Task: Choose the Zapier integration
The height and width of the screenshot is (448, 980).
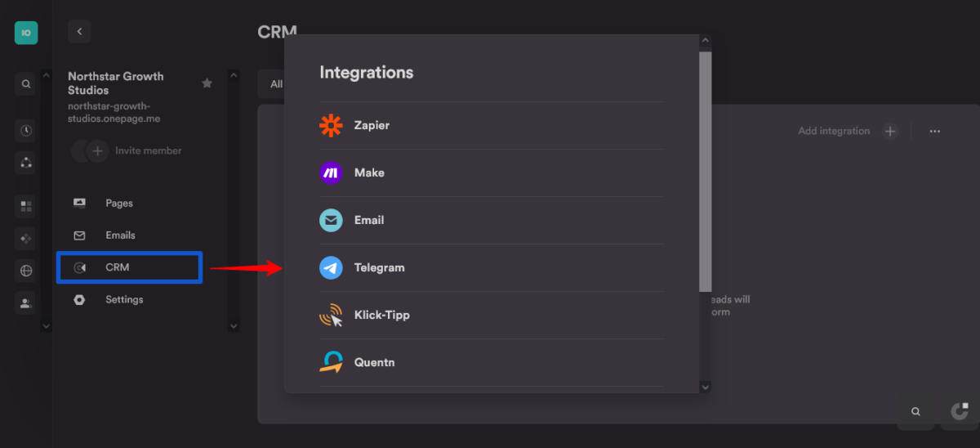Action: (x=492, y=126)
